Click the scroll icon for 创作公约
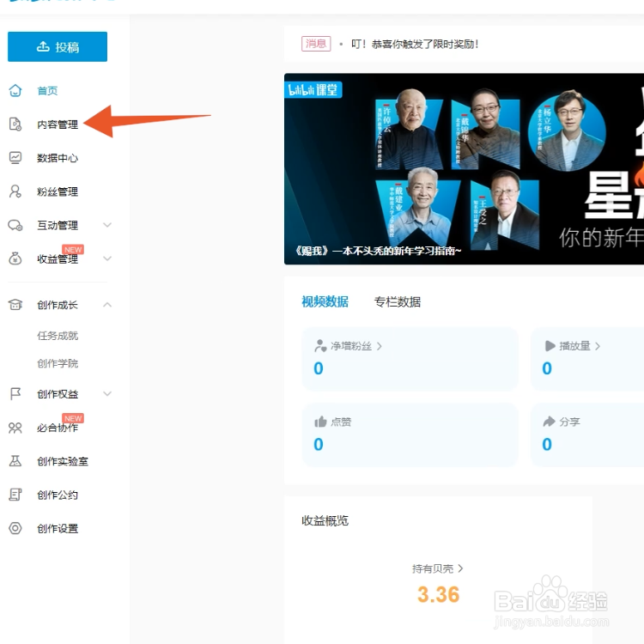Viewport: 644px width, 644px height. point(15,495)
